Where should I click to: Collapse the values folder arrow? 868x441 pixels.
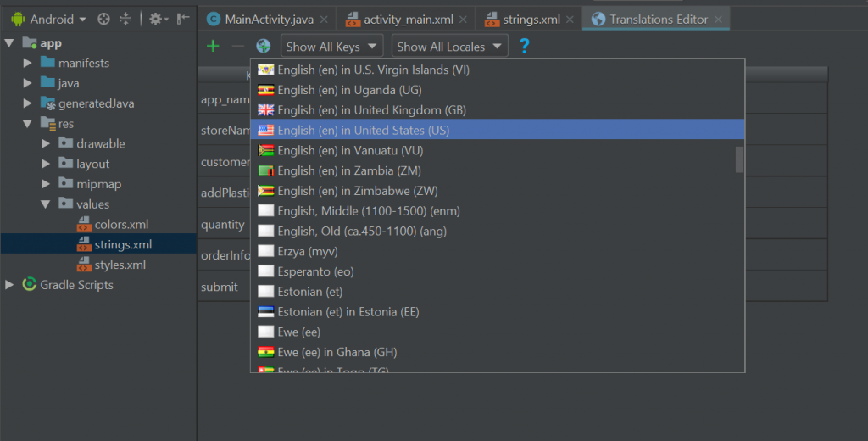pyautogui.click(x=46, y=204)
